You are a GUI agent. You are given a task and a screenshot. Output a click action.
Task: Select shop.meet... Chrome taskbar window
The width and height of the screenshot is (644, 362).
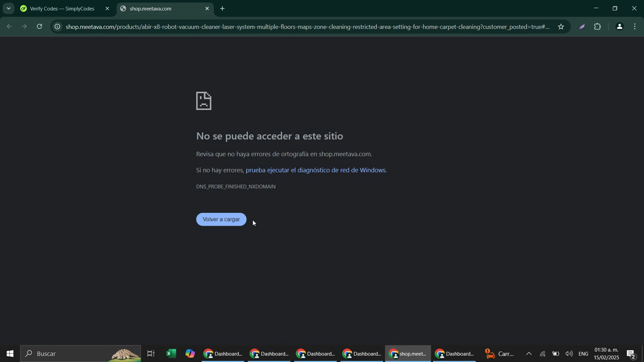408,354
